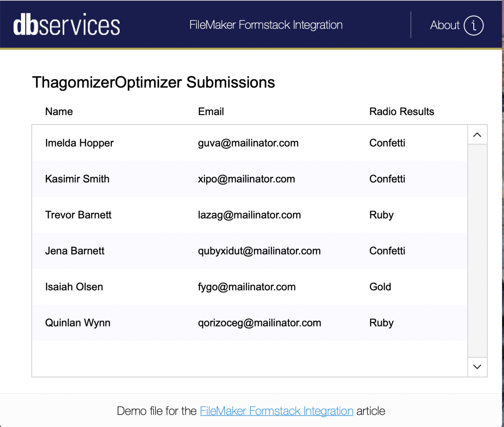
Task: Click Confetti result in Imelda Hopper row
Action: pos(387,143)
